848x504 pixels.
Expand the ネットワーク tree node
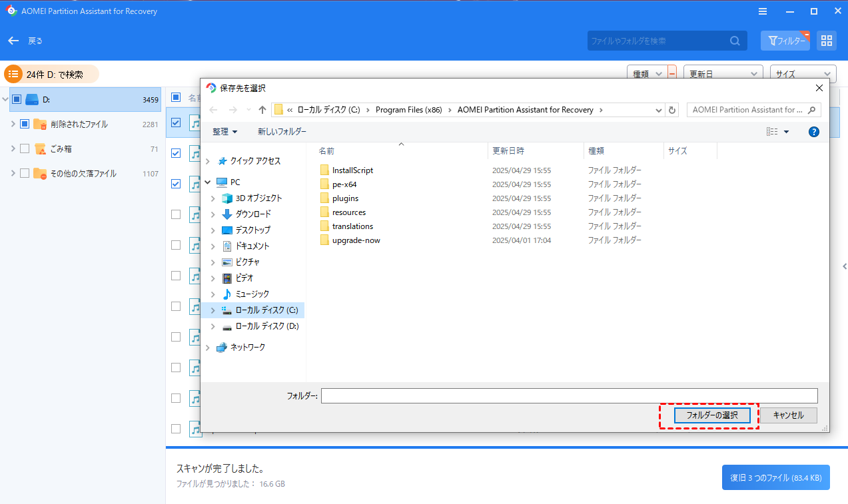(208, 348)
